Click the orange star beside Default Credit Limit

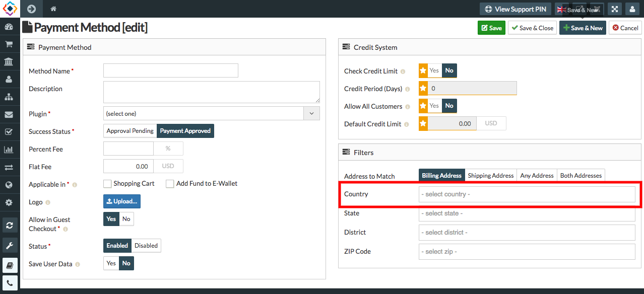pyautogui.click(x=423, y=123)
